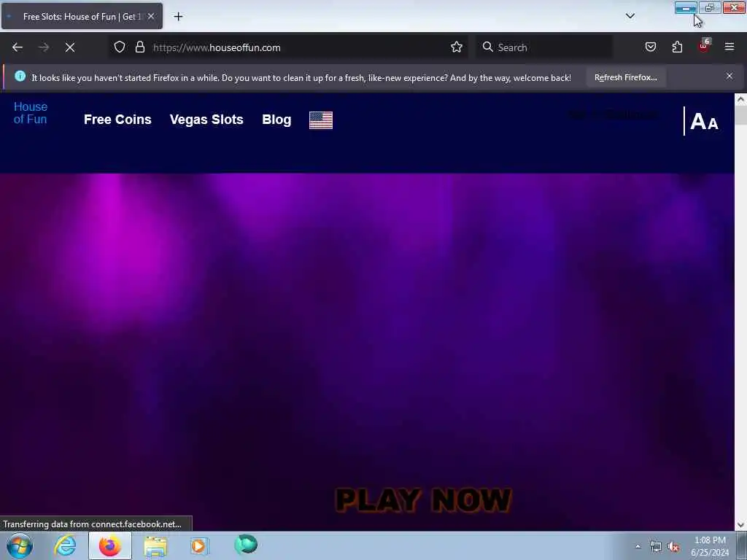The height and width of the screenshot is (560, 747).
Task: Select the Free Slots House of Fun tab
Action: 82,16
